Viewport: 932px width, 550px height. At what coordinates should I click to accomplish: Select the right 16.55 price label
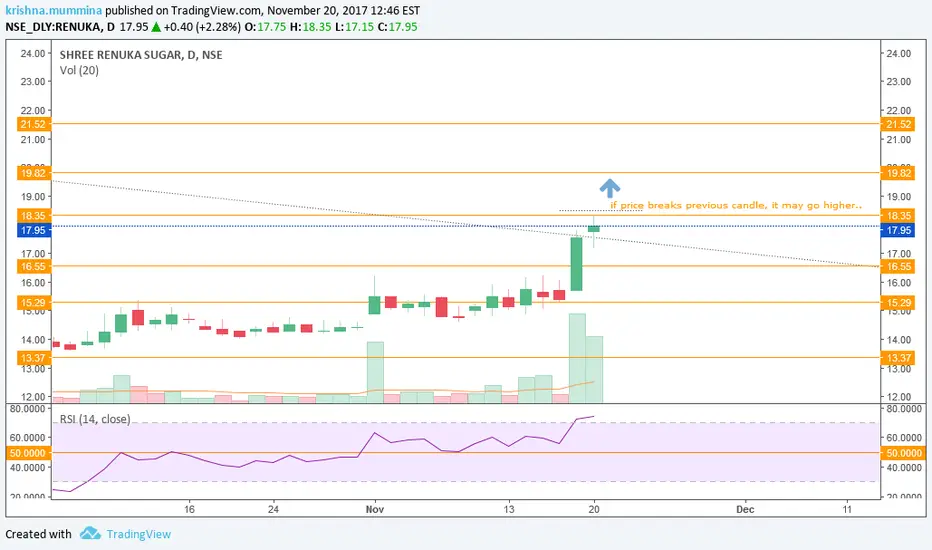[897, 266]
